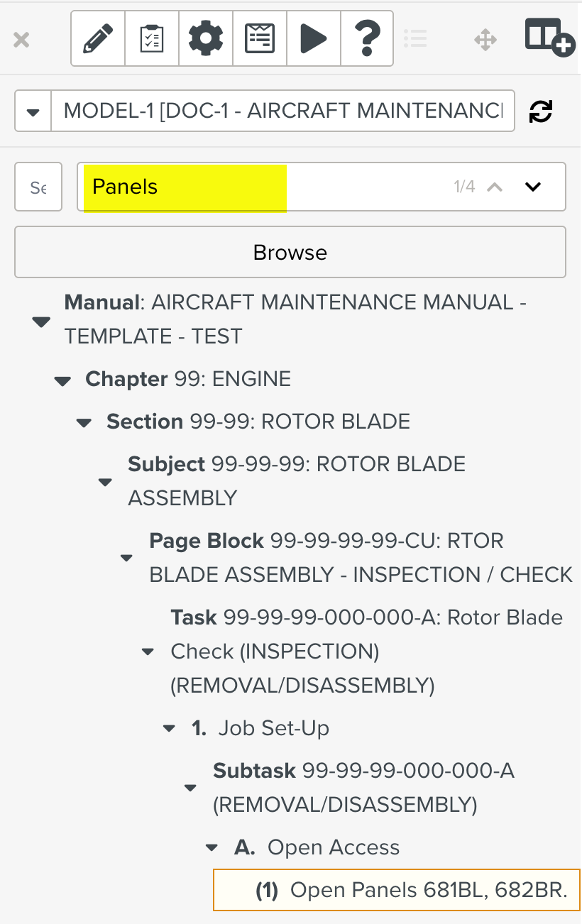The image size is (582, 924).
Task: Open settings gear icon
Action: (x=206, y=38)
